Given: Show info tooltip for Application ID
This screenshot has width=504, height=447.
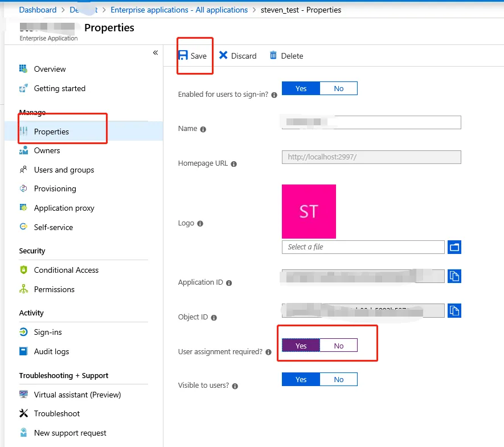Looking at the screenshot, I should pyautogui.click(x=229, y=283).
